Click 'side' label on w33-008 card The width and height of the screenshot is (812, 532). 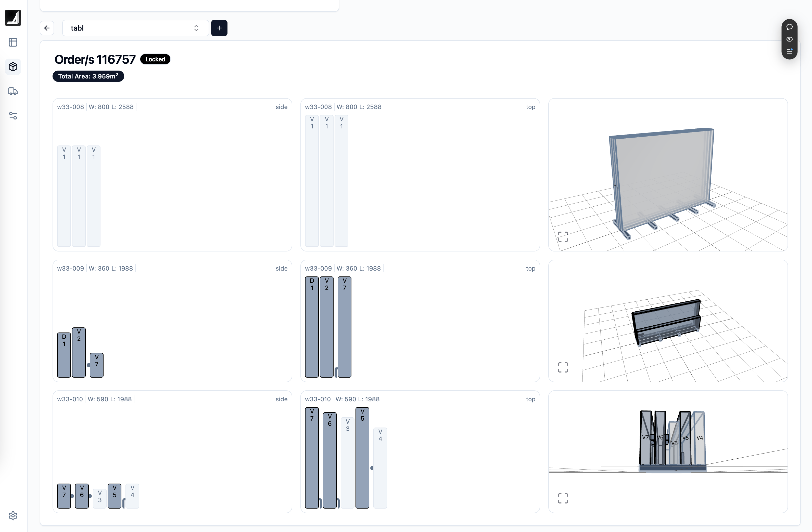(x=282, y=107)
